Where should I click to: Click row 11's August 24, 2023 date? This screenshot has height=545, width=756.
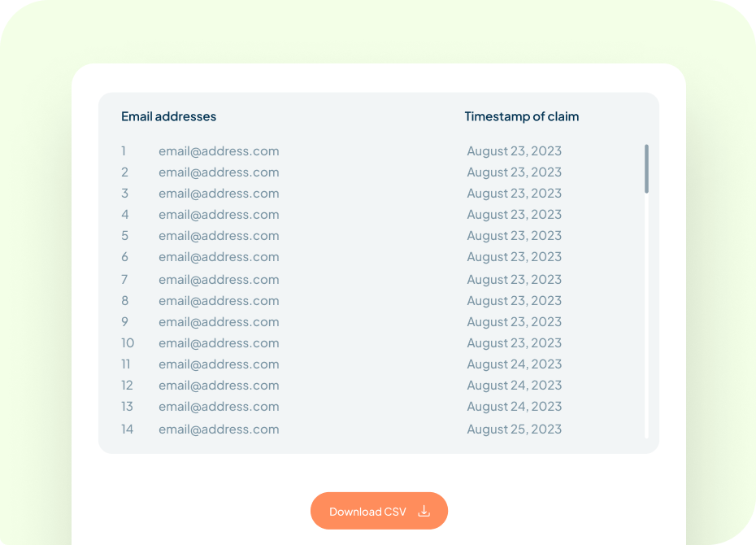click(514, 364)
